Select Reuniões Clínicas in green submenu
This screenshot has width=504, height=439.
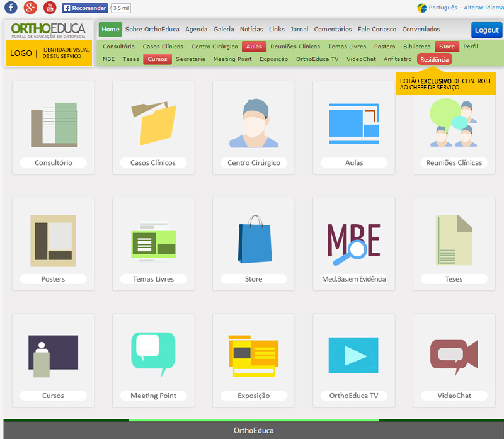click(x=295, y=47)
